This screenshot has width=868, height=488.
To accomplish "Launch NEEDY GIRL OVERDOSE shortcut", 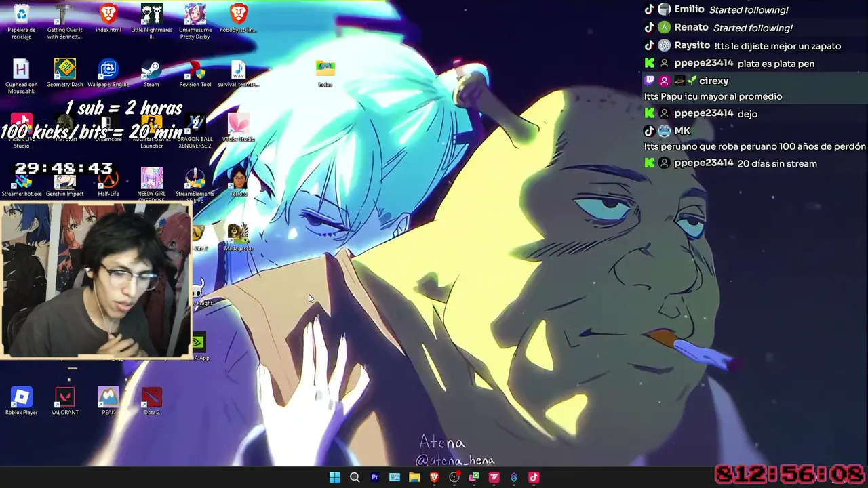I will pyautogui.click(x=152, y=185).
